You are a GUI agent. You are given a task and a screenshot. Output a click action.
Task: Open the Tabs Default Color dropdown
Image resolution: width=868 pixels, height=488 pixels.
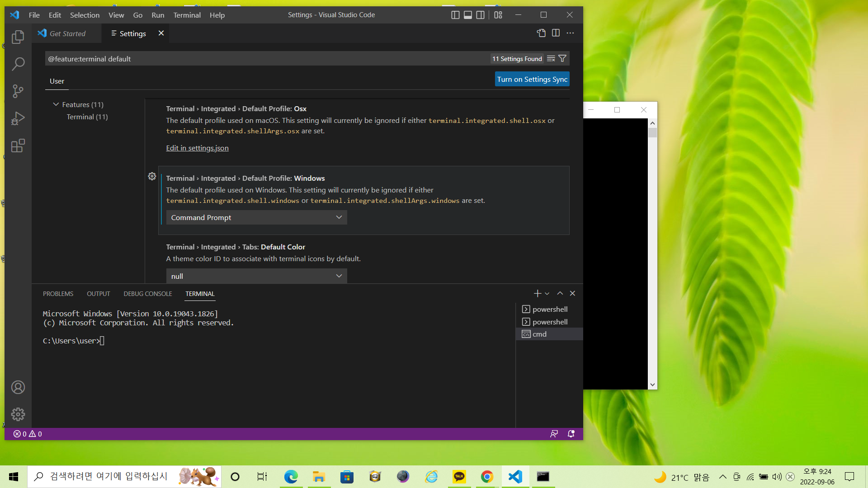click(256, 276)
